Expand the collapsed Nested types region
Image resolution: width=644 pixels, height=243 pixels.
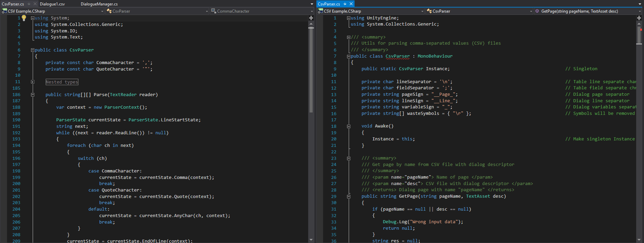[x=33, y=82]
